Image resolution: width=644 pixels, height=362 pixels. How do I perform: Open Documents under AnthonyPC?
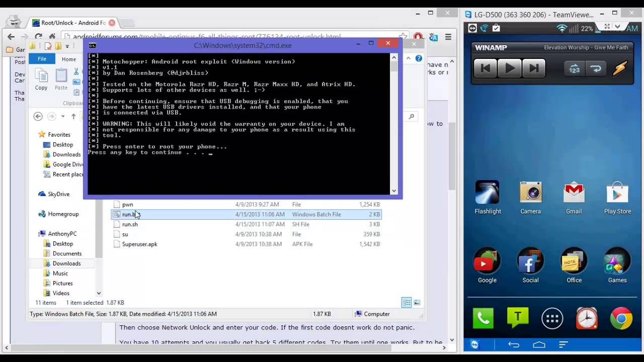coord(67,253)
